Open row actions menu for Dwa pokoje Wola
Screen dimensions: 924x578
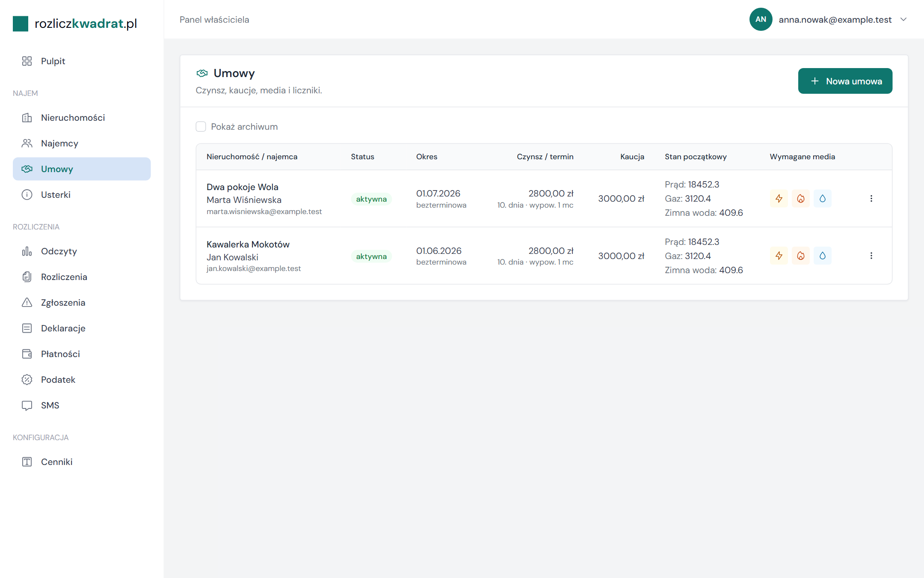[871, 199]
